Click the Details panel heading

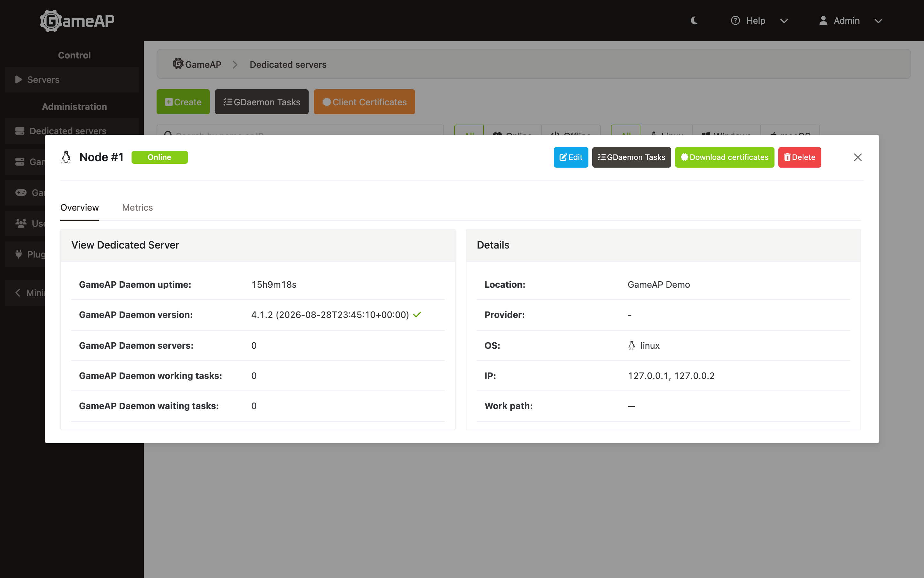(x=493, y=245)
